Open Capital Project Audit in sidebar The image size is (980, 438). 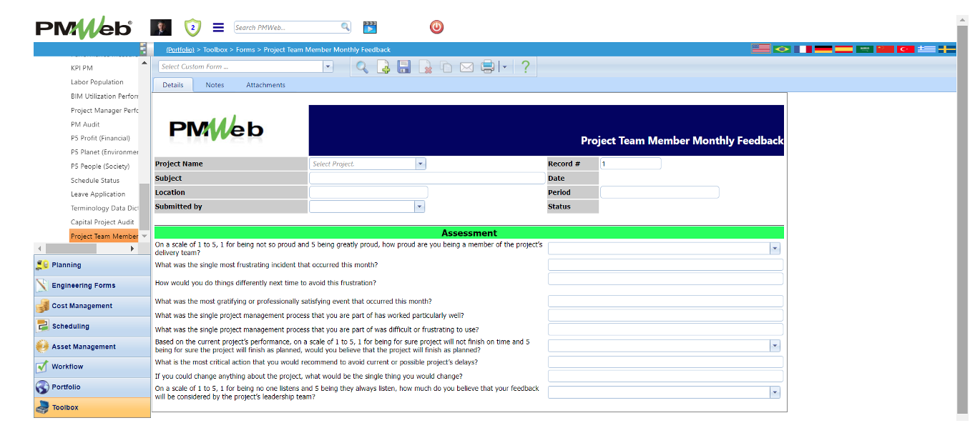[102, 222]
